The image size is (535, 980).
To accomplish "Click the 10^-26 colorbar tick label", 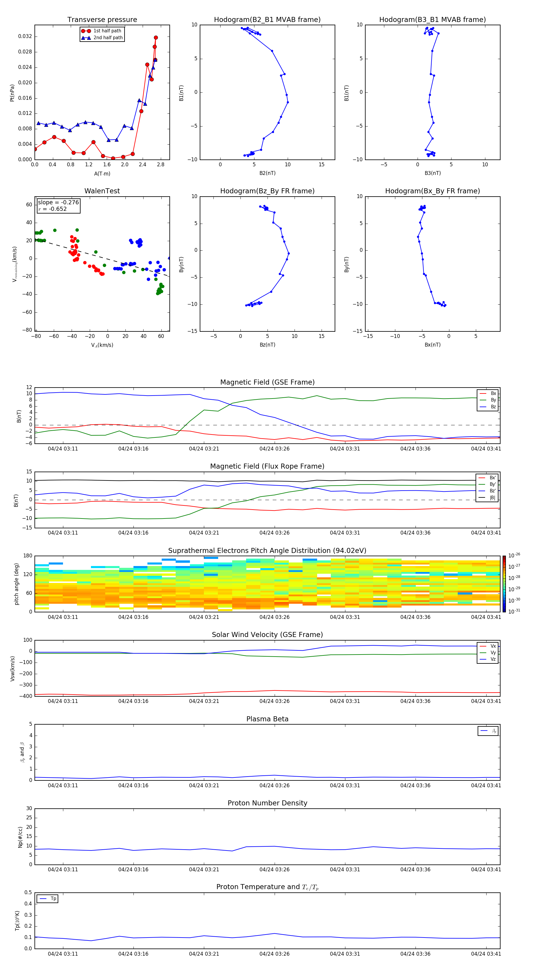I will [514, 555].
